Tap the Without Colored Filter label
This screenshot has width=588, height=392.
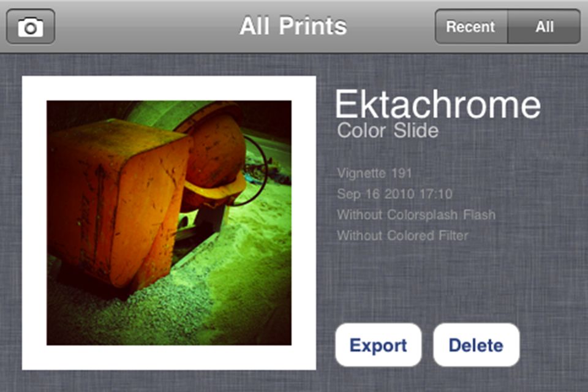402,236
